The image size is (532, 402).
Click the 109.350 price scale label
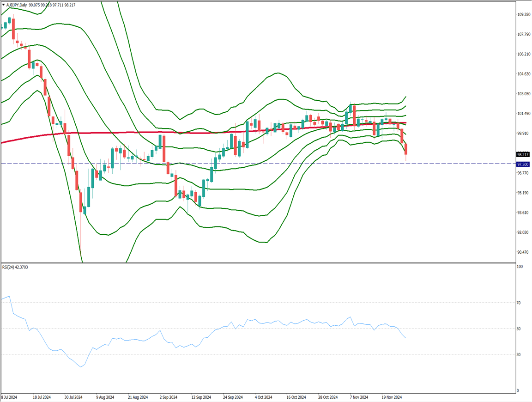pos(523,14)
